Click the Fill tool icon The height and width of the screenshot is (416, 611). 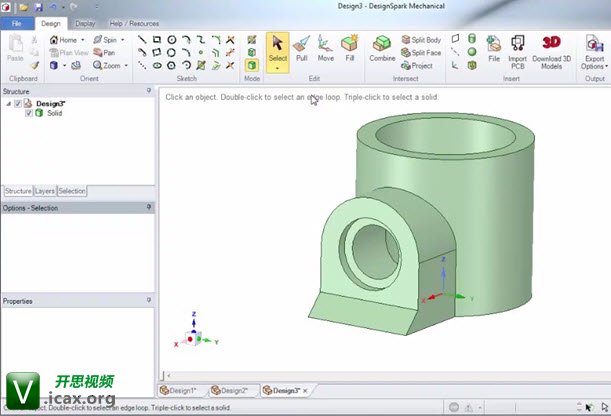click(350, 49)
